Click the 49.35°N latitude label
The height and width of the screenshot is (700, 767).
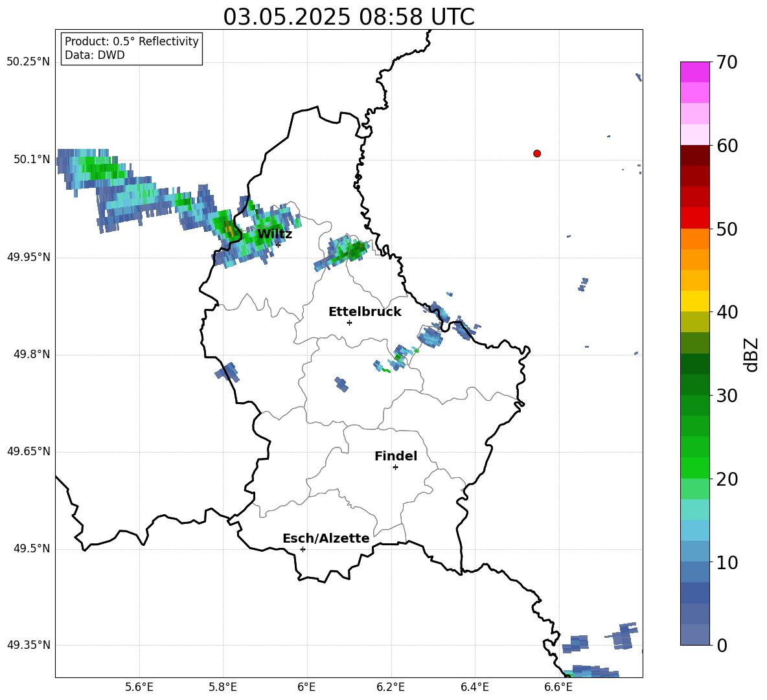point(29,645)
